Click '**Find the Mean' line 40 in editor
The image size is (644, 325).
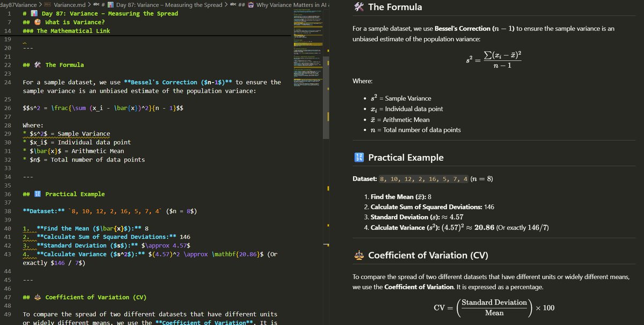tap(86, 228)
